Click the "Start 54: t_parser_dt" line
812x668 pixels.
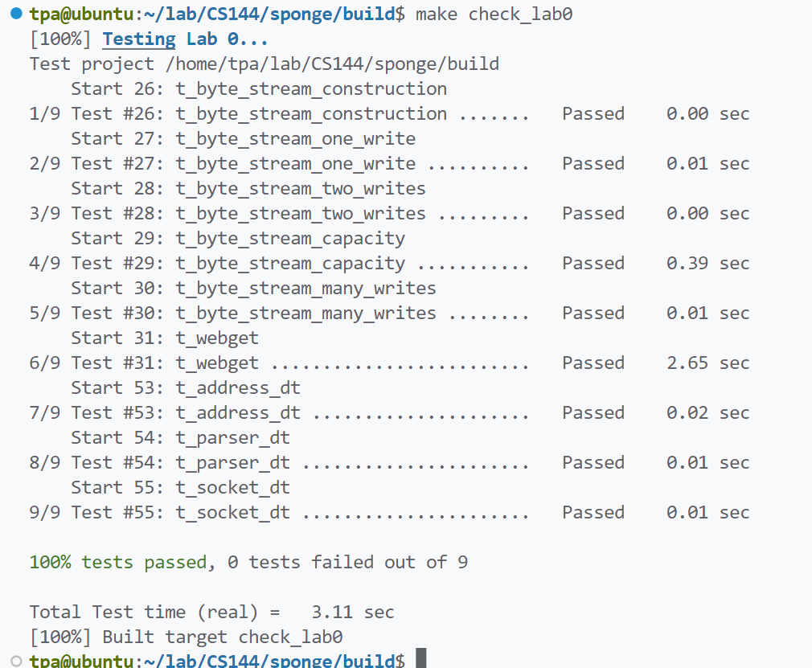[x=180, y=438]
